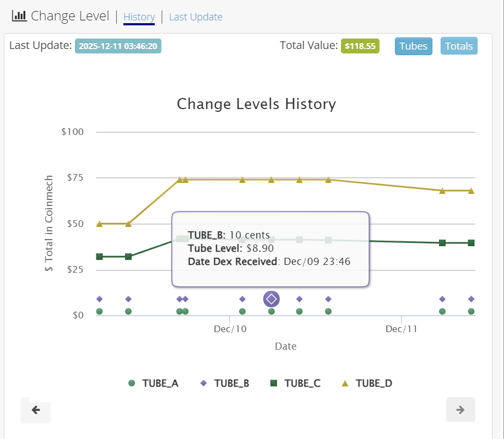Click the green $118.55 total value badge
This screenshot has width=504, height=439.
click(360, 46)
